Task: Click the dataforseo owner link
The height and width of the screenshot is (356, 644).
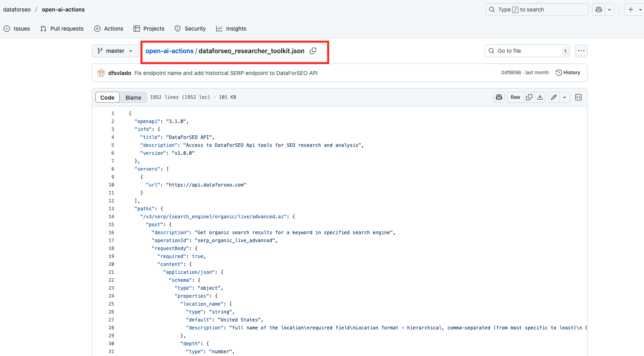Action: point(17,10)
